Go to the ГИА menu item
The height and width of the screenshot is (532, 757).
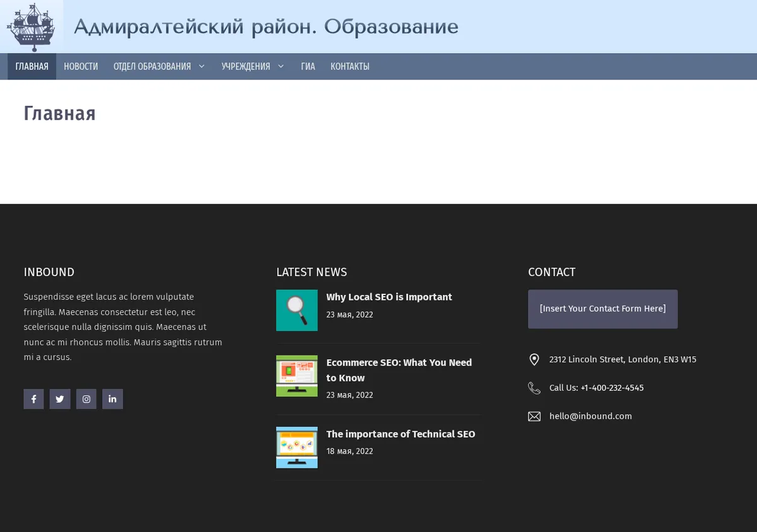click(x=308, y=66)
